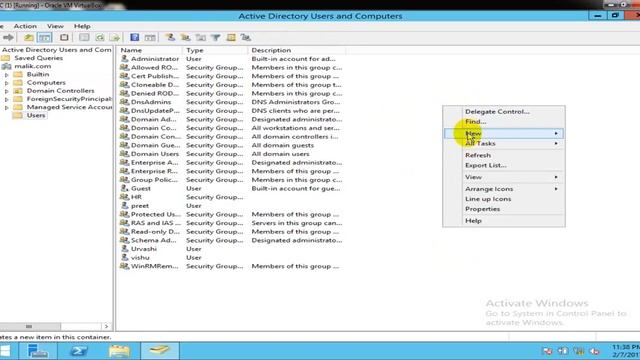640x360 pixels.
Task: Click the preet user icon in list
Action: click(x=124, y=205)
